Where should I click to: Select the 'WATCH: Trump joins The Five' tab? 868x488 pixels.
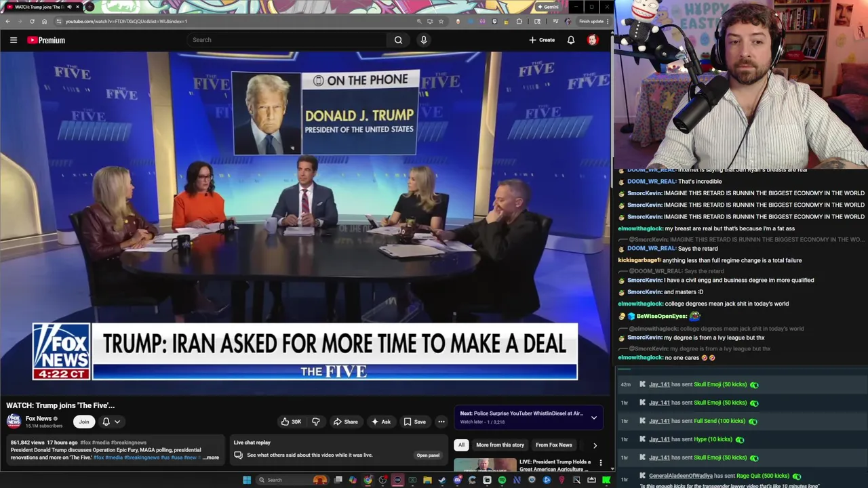(x=42, y=7)
